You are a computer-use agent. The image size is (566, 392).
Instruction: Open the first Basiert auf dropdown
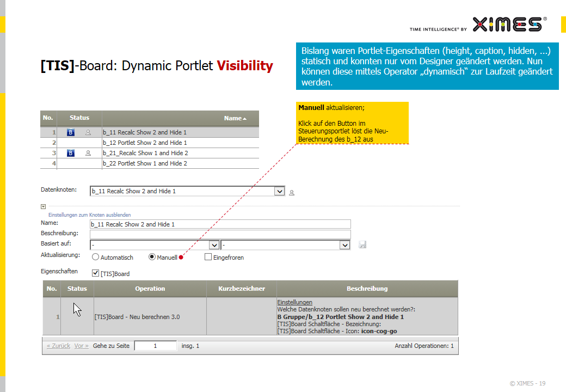click(214, 245)
